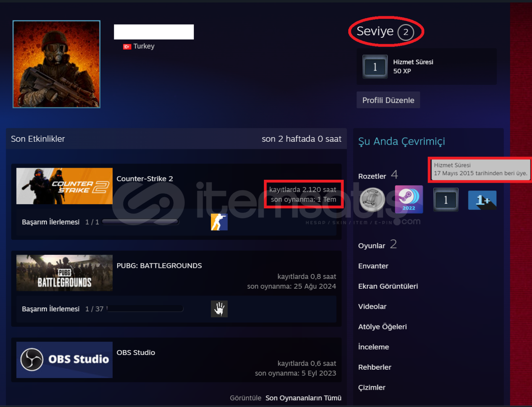Click the PUBG hand achievement icon

pos(219,309)
